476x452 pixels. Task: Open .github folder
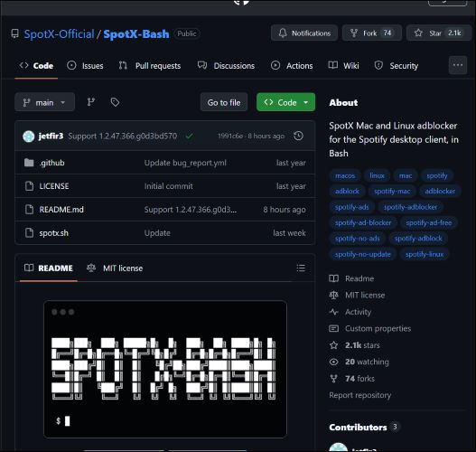coord(51,163)
